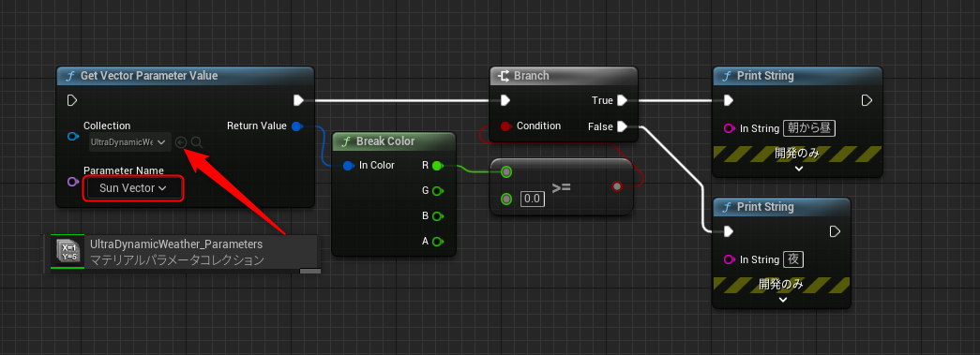Click exec input pin of 朝から昼 Print String
The height and width of the screenshot is (355, 980).
tap(728, 100)
